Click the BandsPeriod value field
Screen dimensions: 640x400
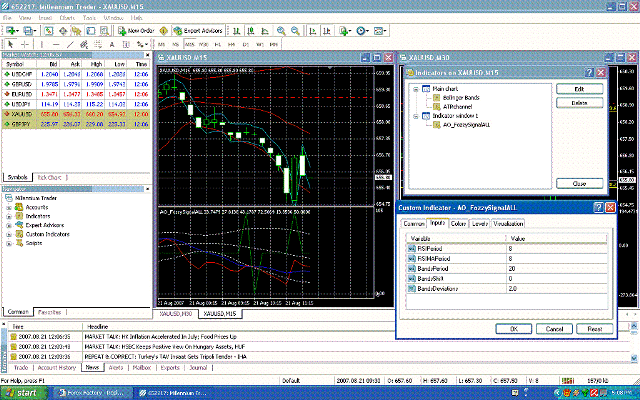point(556,269)
